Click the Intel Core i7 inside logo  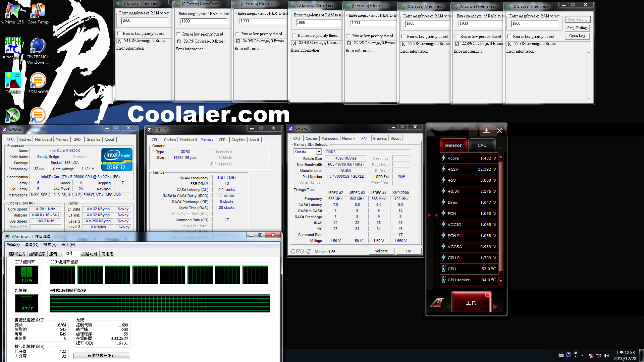click(x=117, y=160)
